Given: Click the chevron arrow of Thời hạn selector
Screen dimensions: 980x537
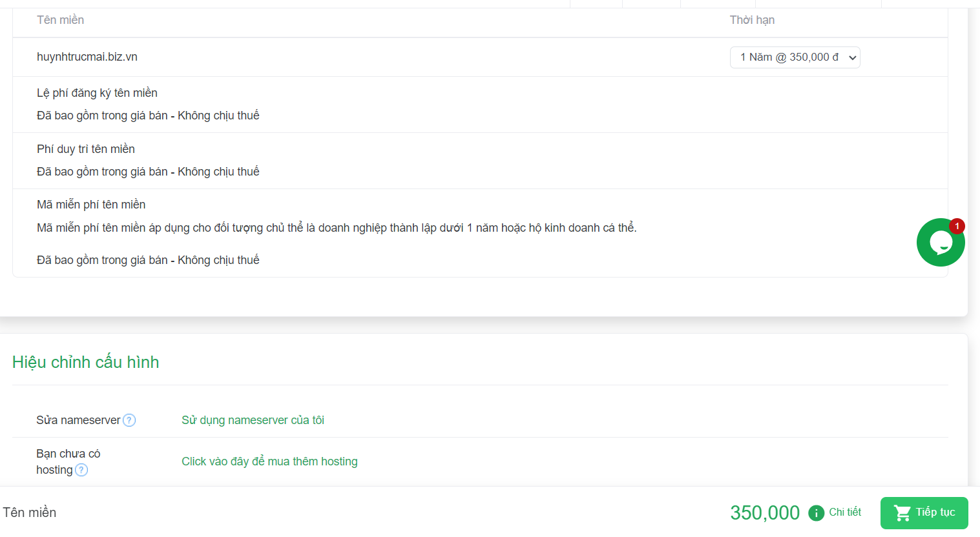Looking at the screenshot, I should (852, 57).
